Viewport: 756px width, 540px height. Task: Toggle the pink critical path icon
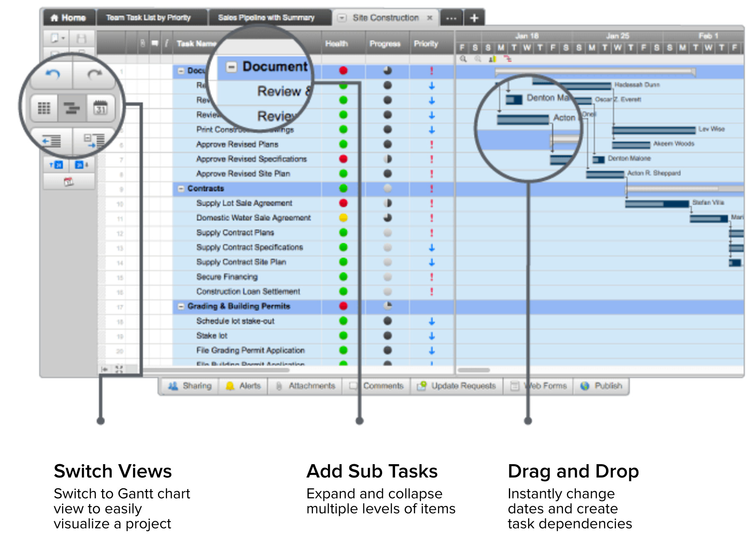point(507,59)
